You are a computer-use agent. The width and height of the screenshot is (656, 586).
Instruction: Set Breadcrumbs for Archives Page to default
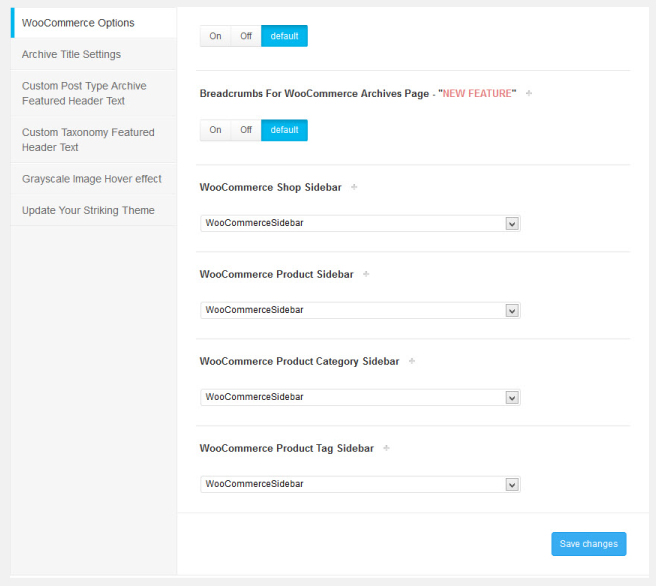tap(284, 130)
